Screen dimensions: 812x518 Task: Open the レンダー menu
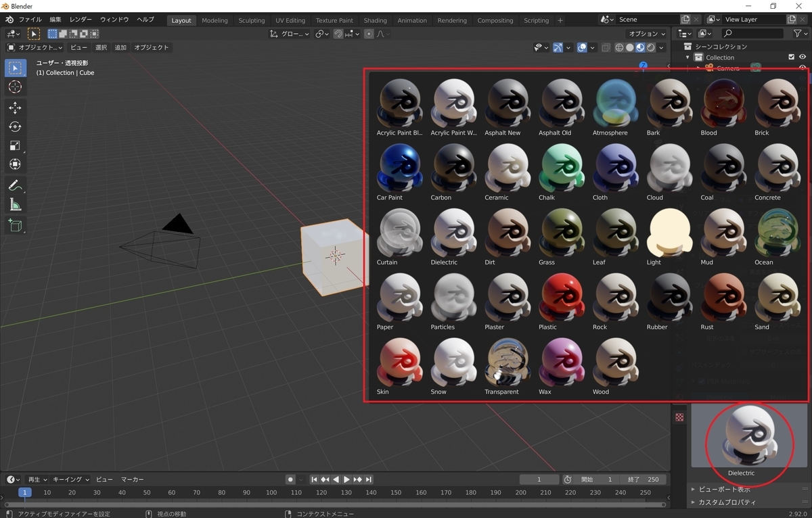(x=81, y=20)
